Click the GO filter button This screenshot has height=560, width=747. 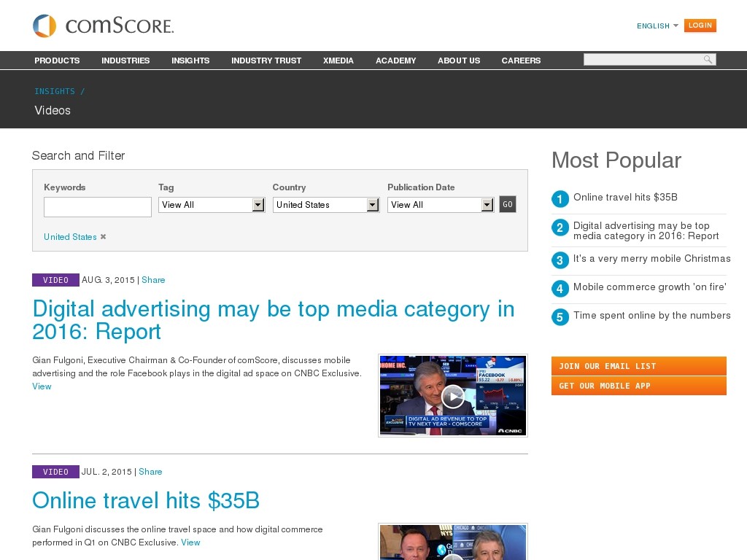coord(508,204)
